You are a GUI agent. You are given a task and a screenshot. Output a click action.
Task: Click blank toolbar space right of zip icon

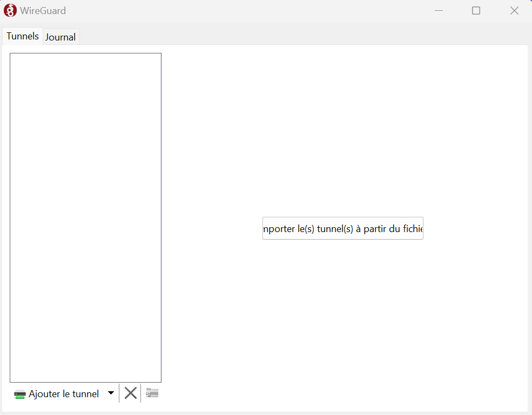(x=324, y=394)
